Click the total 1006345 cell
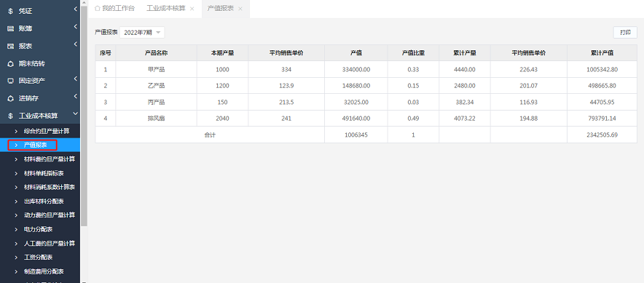This screenshot has width=644, height=283. [x=356, y=135]
